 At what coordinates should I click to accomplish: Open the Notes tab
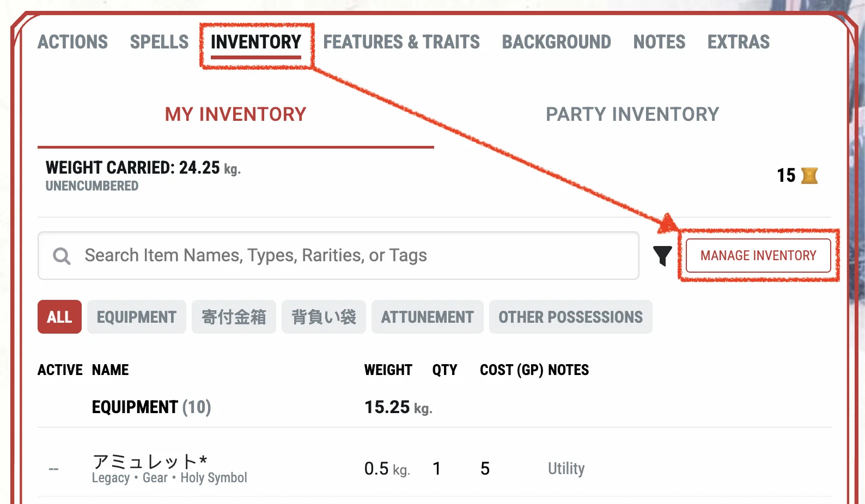[659, 42]
